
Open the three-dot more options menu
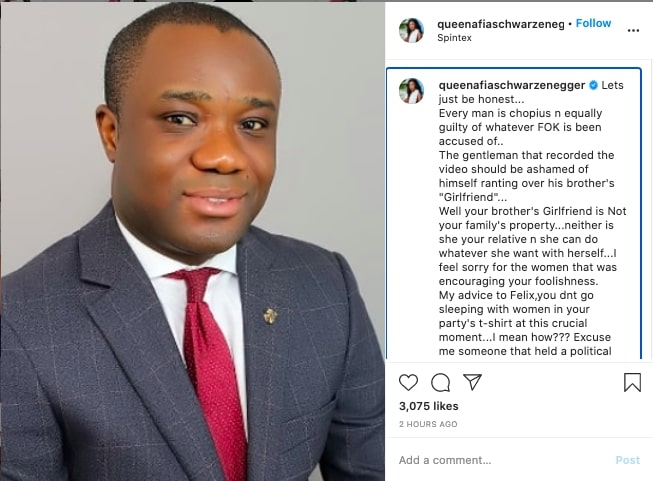(633, 30)
